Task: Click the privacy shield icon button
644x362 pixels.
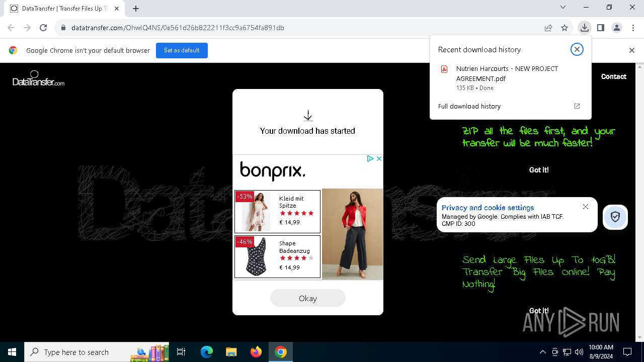Action: pyautogui.click(x=615, y=217)
